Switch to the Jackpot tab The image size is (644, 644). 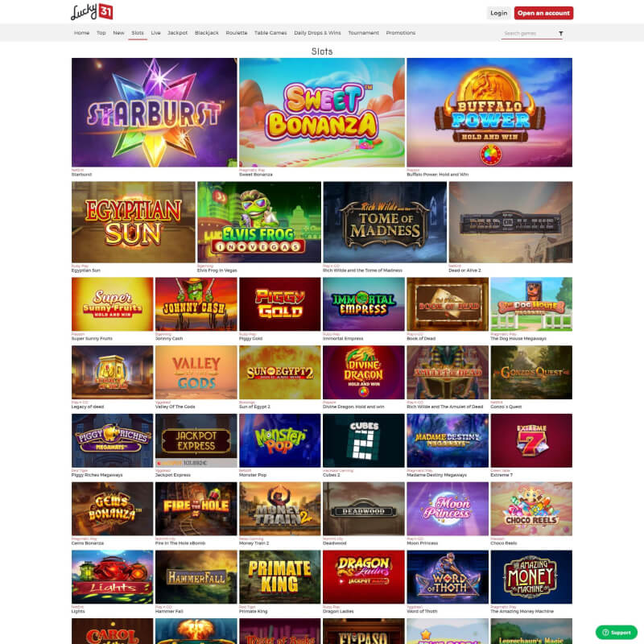(x=177, y=33)
